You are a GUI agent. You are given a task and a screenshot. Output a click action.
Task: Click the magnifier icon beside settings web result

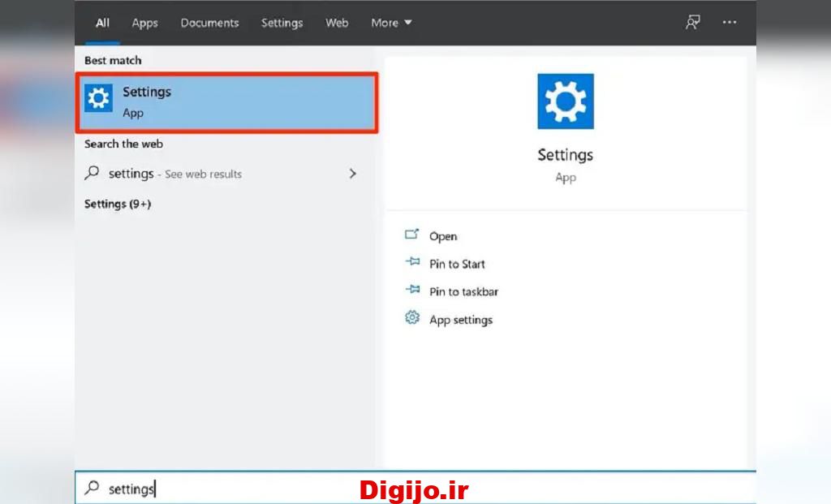click(92, 173)
